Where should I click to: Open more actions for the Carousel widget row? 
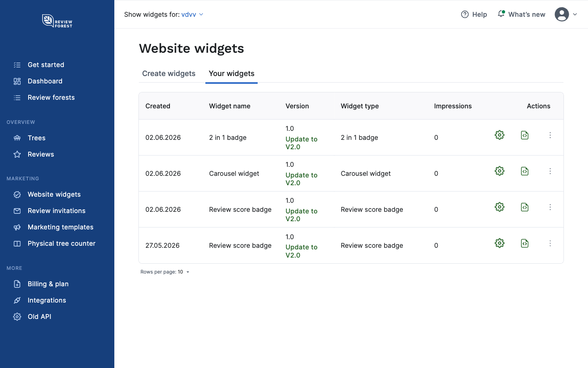(x=550, y=171)
